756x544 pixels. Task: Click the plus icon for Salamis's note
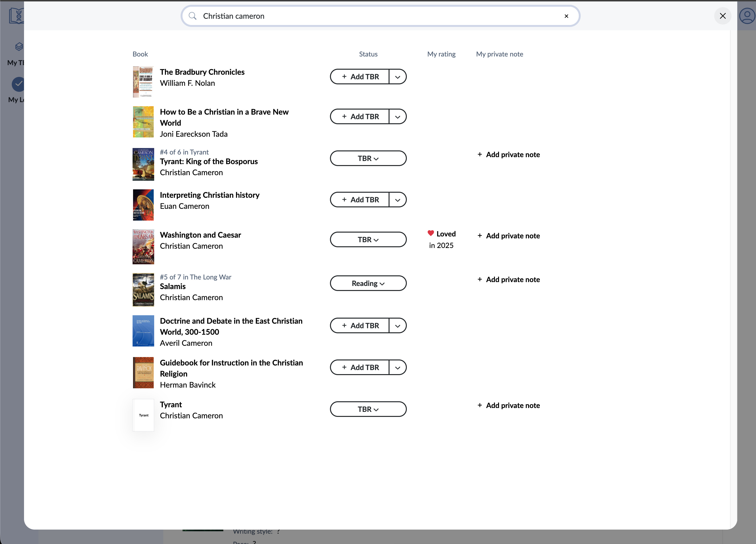[479, 279]
